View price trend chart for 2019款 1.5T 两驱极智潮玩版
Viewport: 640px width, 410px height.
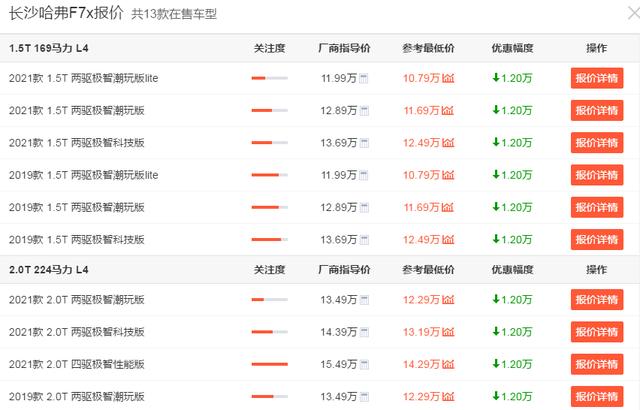448,207
